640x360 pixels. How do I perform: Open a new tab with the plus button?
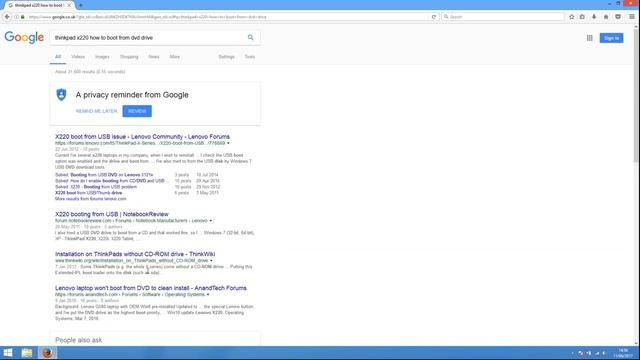[x=80, y=5]
